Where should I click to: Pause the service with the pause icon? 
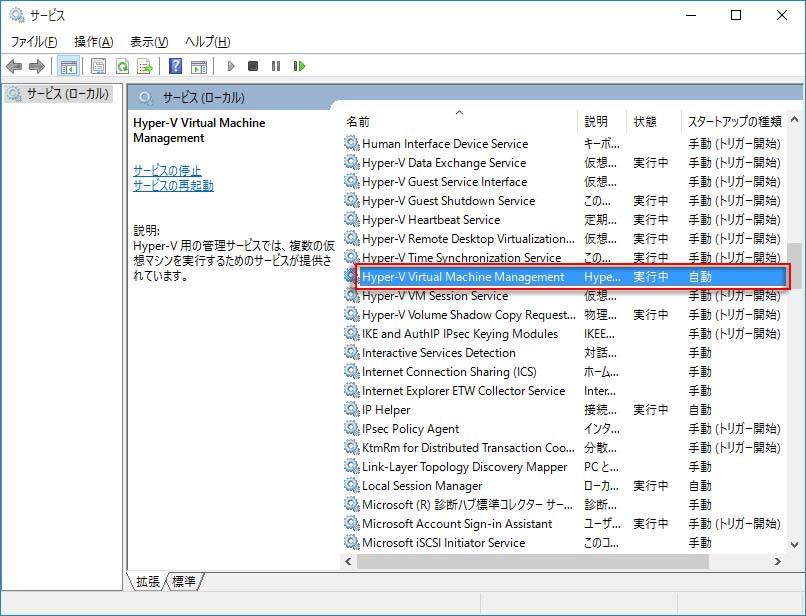point(276,66)
